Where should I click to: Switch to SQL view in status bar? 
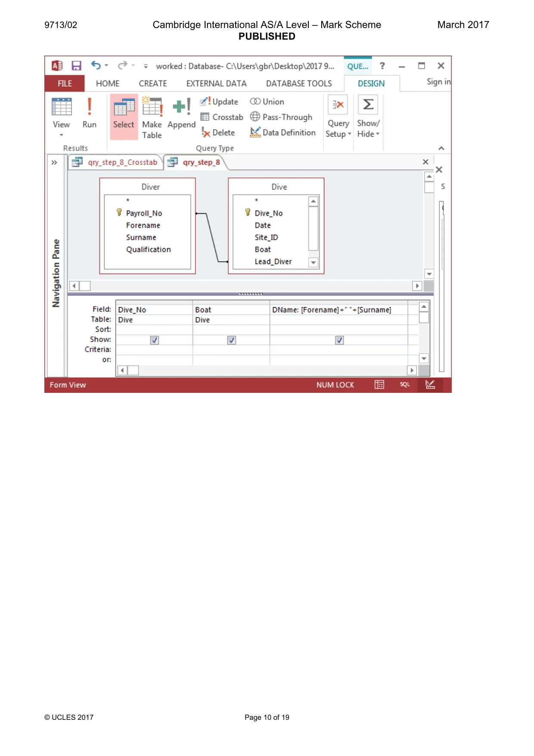point(404,385)
